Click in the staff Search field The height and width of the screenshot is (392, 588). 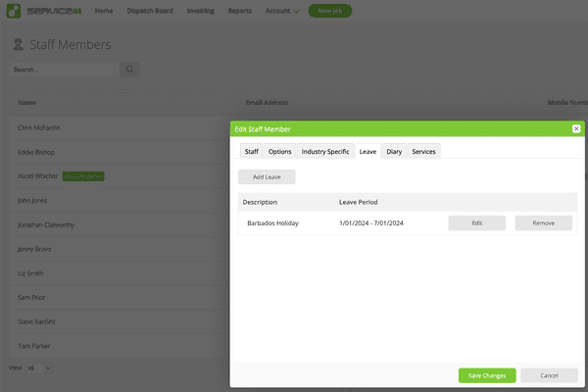click(x=65, y=70)
